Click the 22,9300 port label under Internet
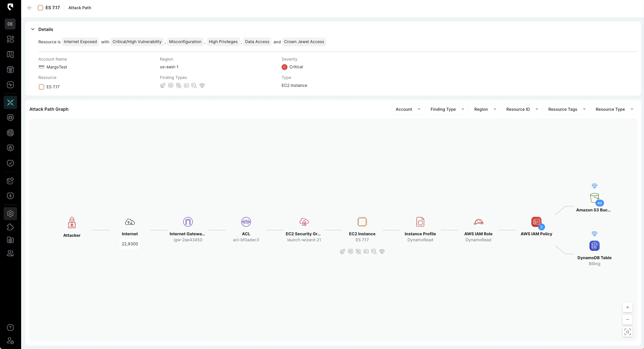 click(130, 244)
